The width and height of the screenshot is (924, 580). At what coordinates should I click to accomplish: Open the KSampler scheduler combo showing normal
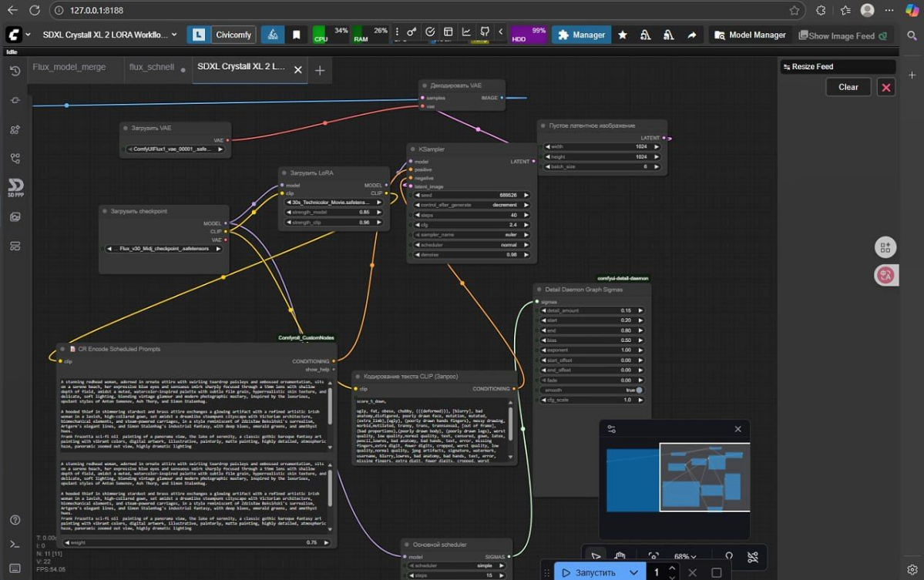(x=471, y=244)
